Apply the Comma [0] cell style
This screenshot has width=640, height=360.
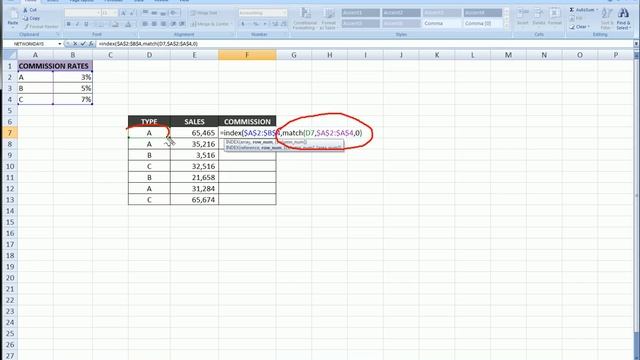[x=482, y=23]
